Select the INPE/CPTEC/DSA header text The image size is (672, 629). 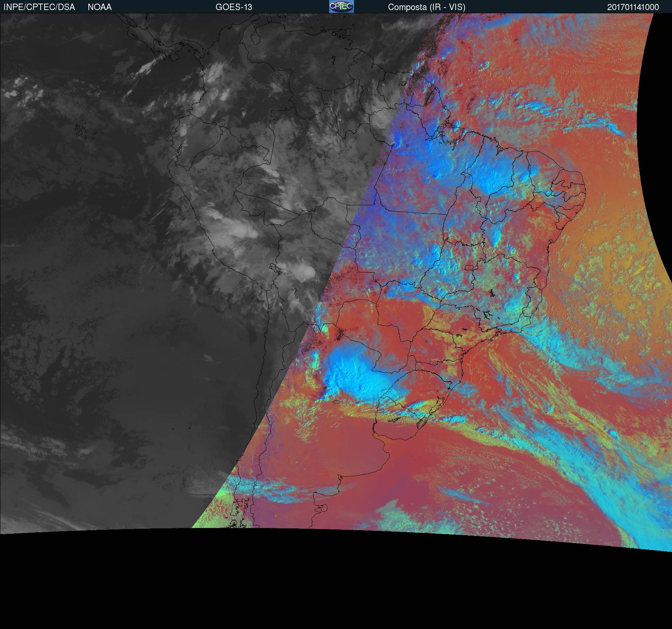click(x=39, y=7)
